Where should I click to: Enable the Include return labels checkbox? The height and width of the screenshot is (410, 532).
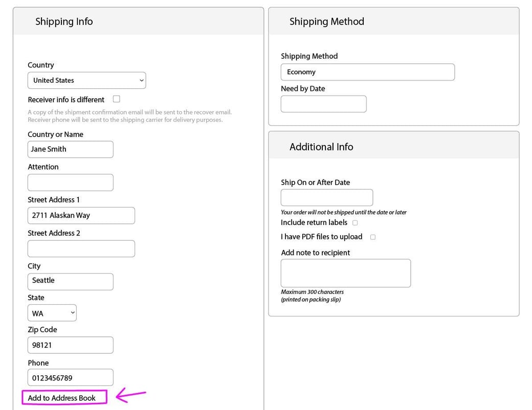pos(355,223)
